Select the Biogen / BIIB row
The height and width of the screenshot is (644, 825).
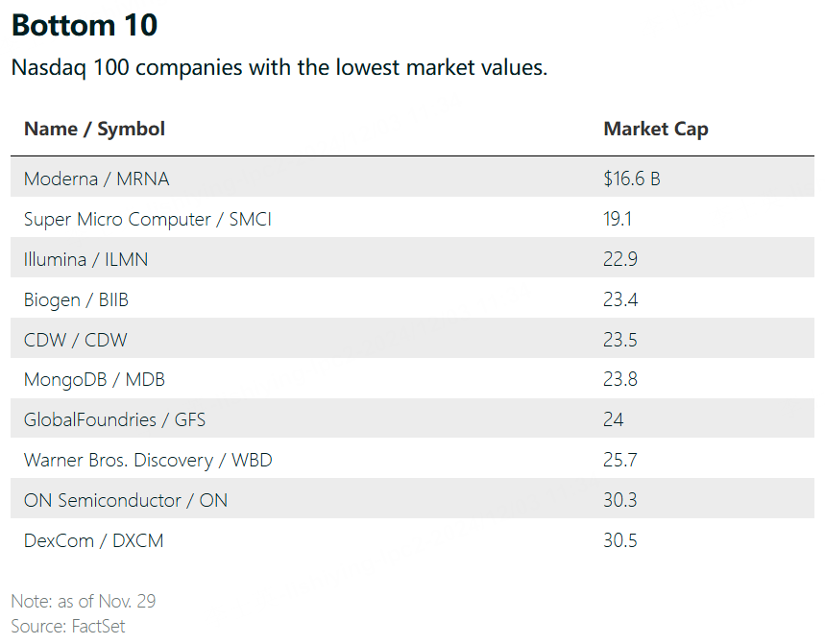click(x=76, y=299)
